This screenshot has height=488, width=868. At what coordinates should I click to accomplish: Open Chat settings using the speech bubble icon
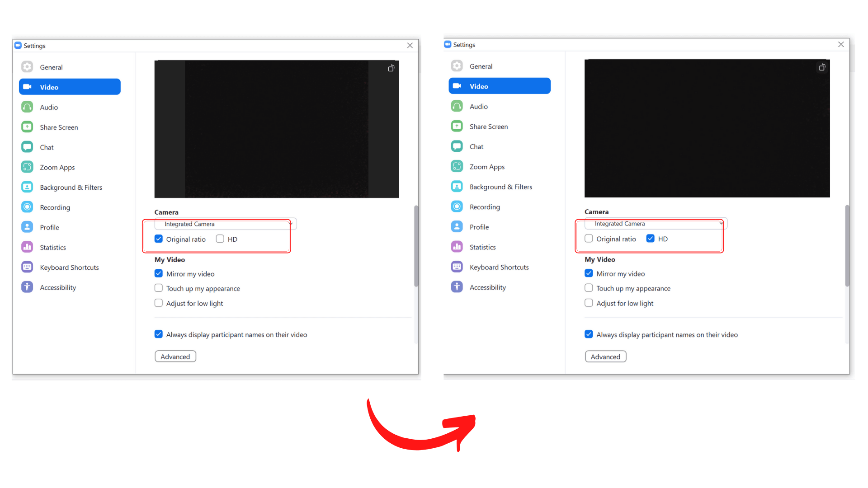click(27, 147)
